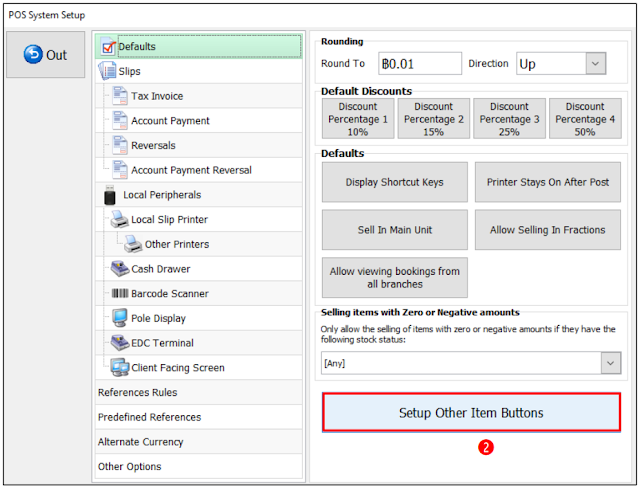Click Discount Percentage 1 10% button
This screenshot has height=488, width=640.
(x=358, y=119)
